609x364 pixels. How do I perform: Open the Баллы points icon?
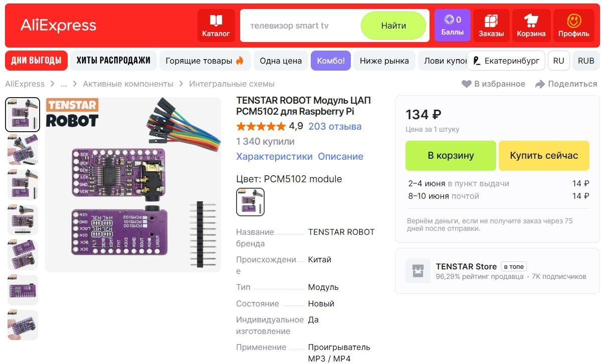449,20
